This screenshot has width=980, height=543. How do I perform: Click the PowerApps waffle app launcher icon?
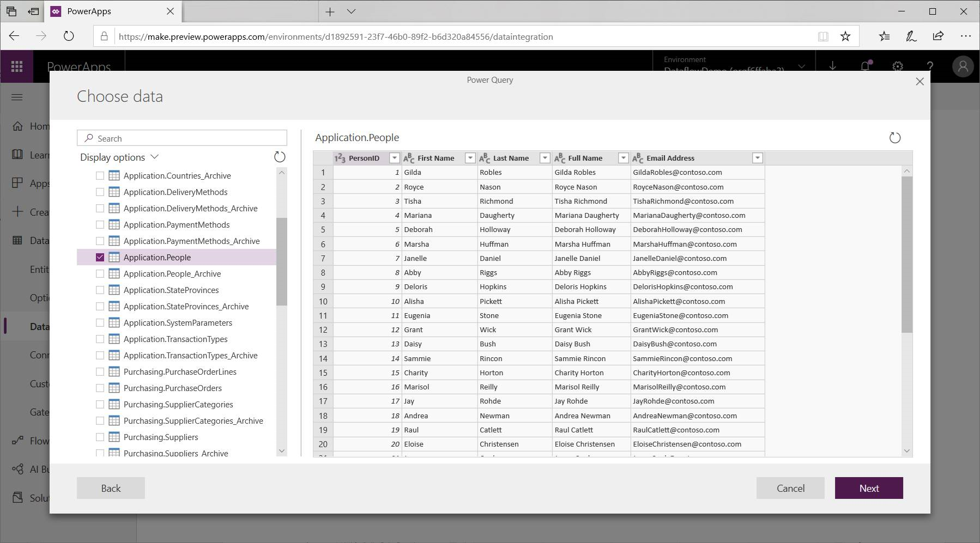click(x=17, y=66)
